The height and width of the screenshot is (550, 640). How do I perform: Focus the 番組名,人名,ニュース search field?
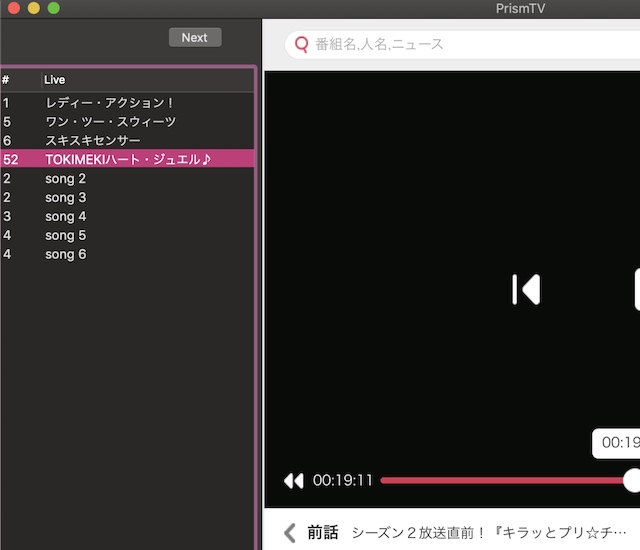470,44
